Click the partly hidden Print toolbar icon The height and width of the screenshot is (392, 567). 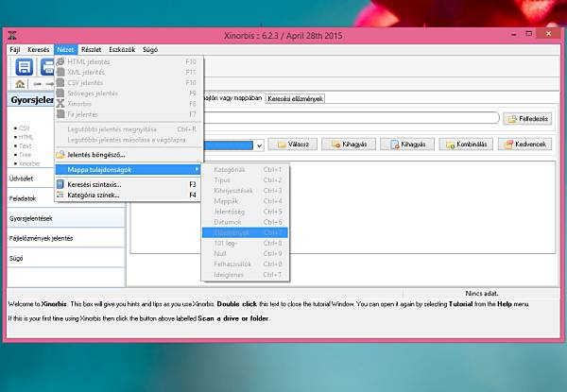coord(47,67)
